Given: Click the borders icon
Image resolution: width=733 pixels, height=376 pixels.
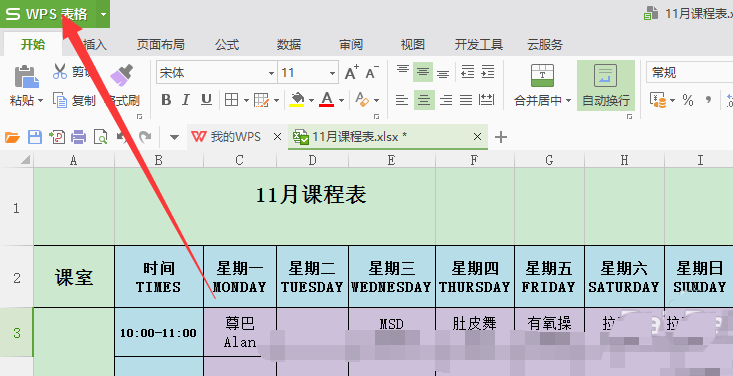Looking at the screenshot, I should point(231,100).
